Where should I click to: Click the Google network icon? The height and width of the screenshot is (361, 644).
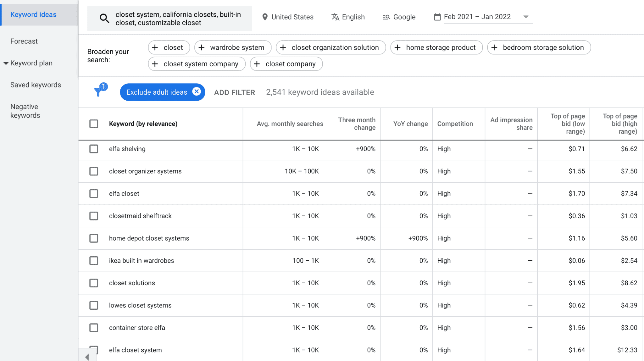point(386,17)
